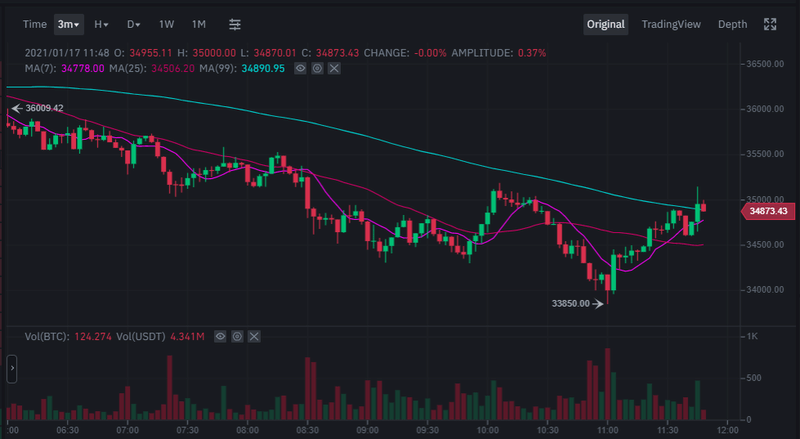Switch to the TradingView tab
The image size is (800, 439).
tap(671, 24)
